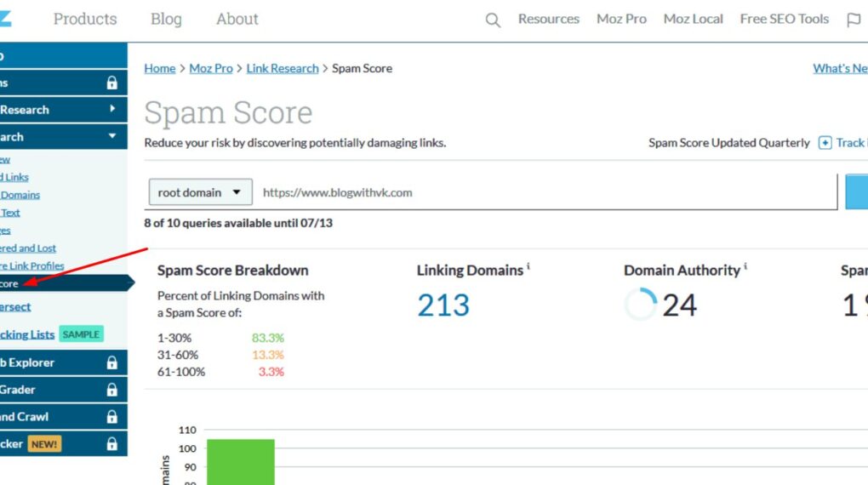Open Moz Local in the top navigation
This screenshot has width=868, height=485.
693,19
